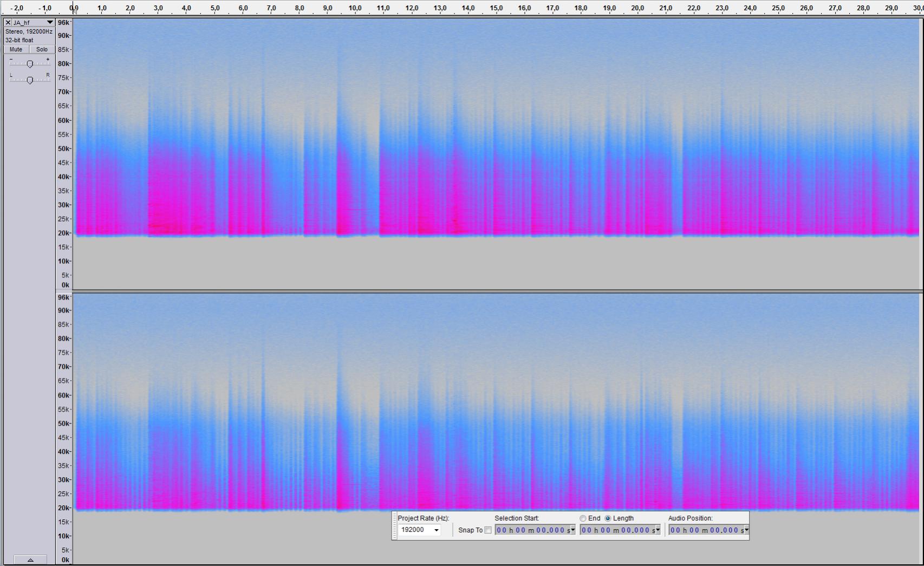Viewport: 924px width, 566px height.
Task: Enable the Snap To checkbox
Action: tap(488, 530)
